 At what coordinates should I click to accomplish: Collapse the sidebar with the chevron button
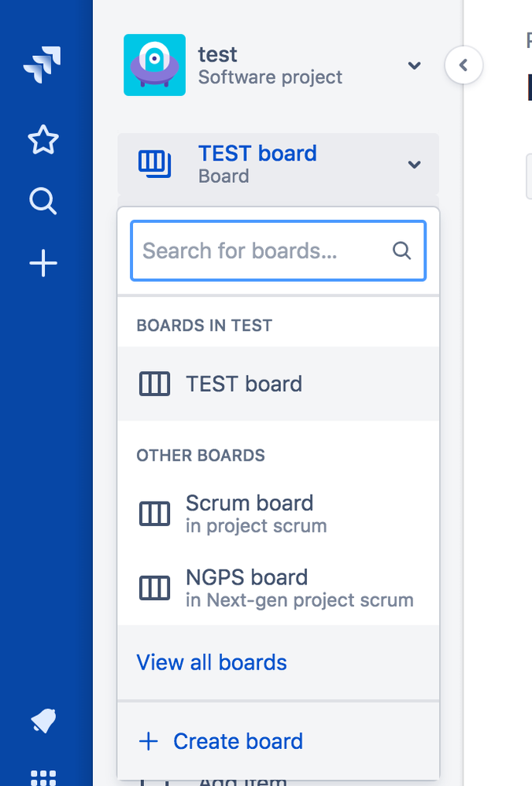pos(464,65)
